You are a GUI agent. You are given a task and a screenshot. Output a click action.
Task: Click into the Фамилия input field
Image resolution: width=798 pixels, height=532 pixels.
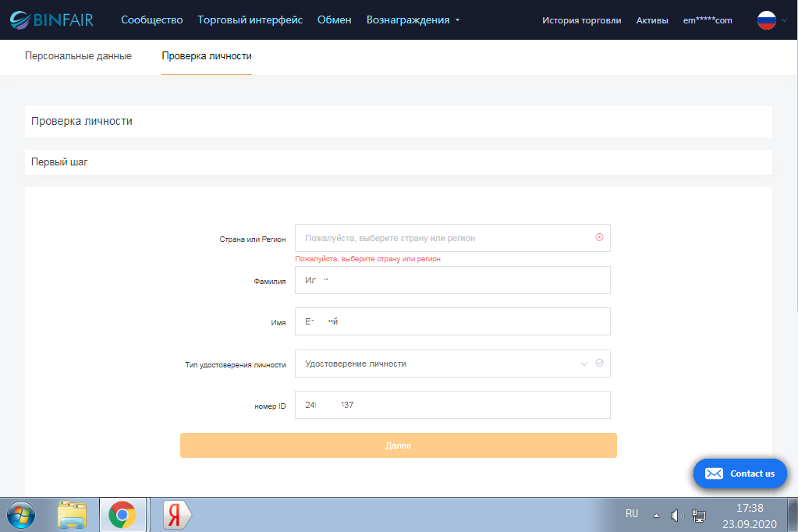452,280
